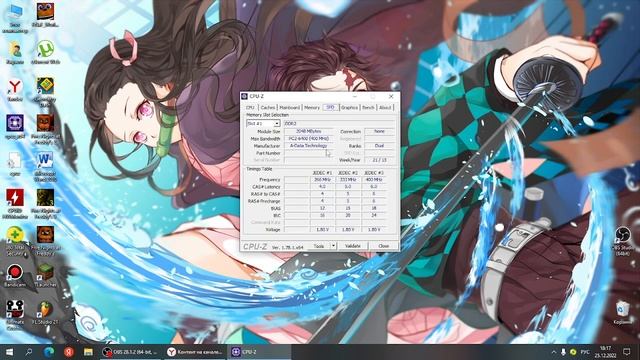
Task: Switch to the Mainboard tab
Action: (x=289, y=107)
